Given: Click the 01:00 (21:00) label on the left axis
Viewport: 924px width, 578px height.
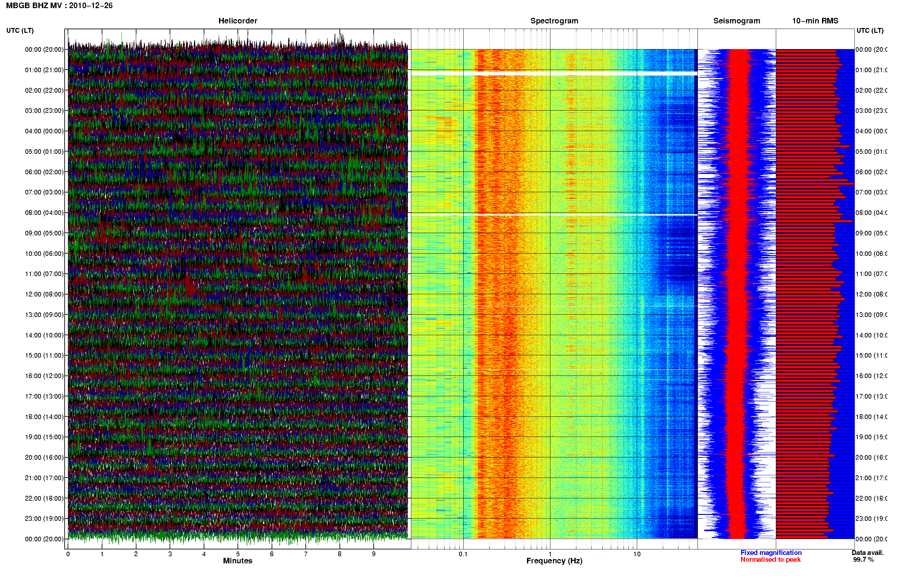Looking at the screenshot, I should (x=44, y=70).
